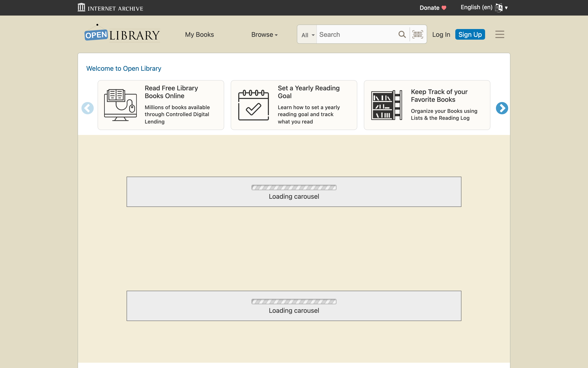Click the previous carousel arrow
Image resolution: width=588 pixels, height=368 pixels.
coord(87,108)
